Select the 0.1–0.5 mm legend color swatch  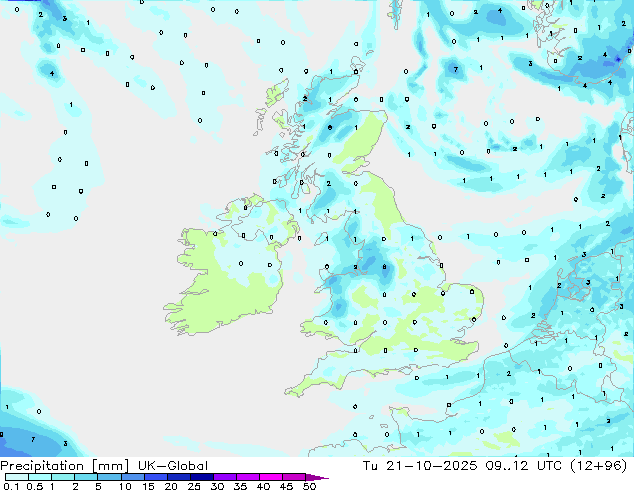(x=17, y=477)
